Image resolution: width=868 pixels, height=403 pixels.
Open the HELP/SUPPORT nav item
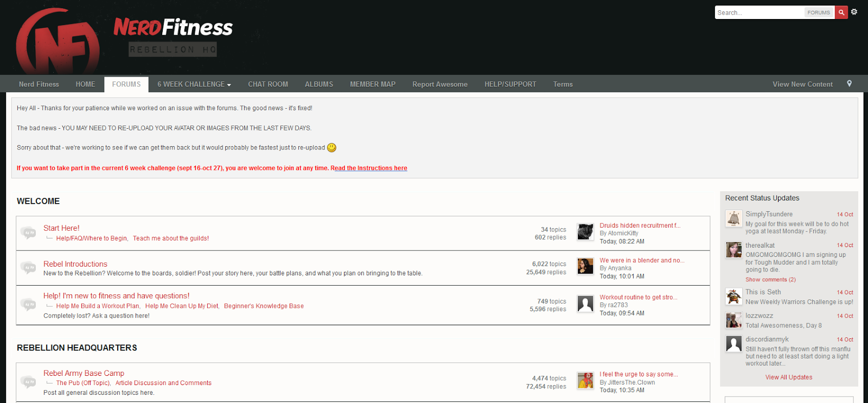510,84
